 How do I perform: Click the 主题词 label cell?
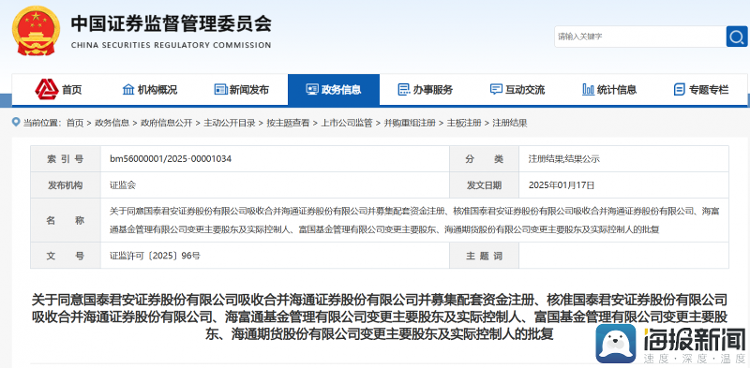[484, 256]
